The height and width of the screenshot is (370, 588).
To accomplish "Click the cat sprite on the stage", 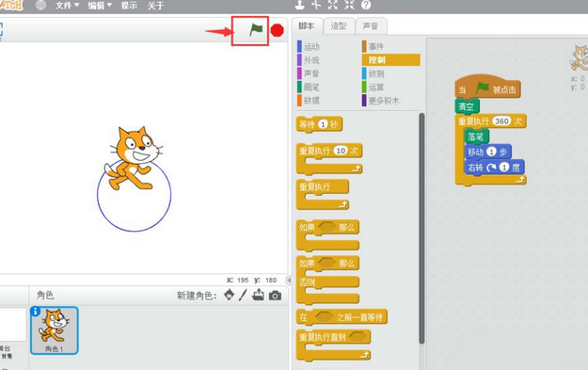I will coord(134,158).
